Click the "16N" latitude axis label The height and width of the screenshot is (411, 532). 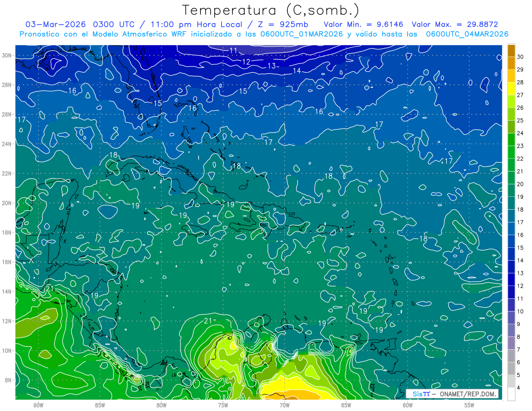tap(7, 262)
